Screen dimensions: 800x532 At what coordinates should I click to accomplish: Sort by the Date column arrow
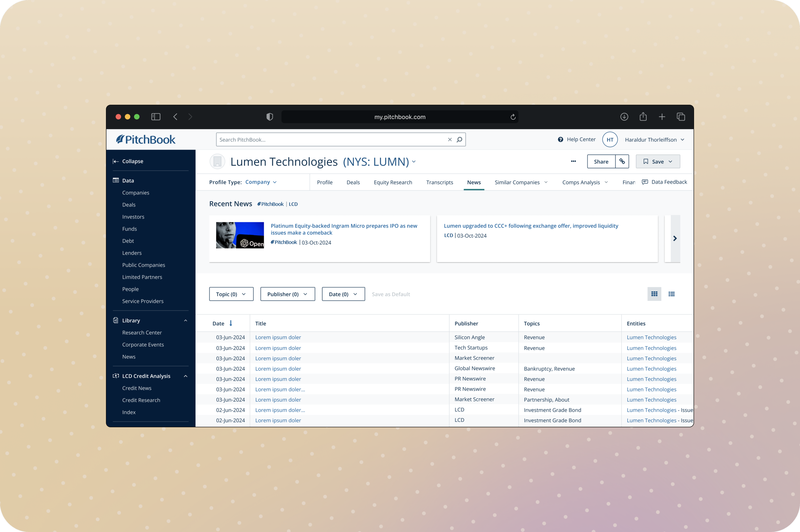(231, 323)
